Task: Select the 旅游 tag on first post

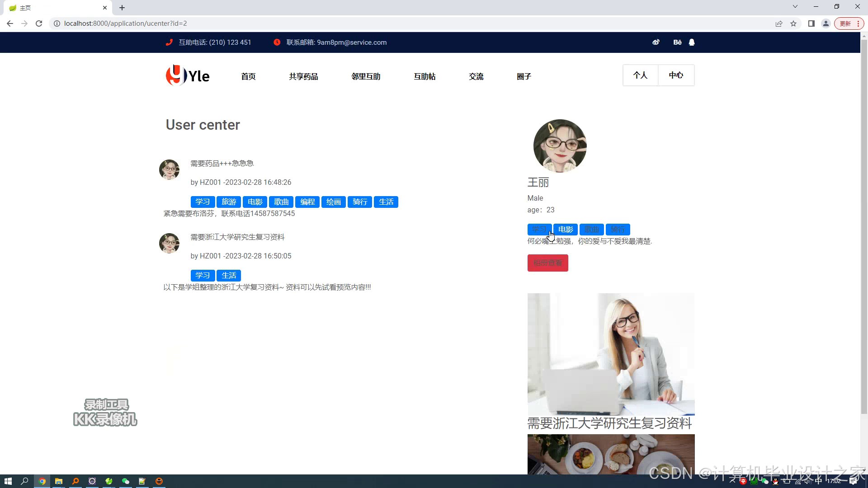Action: 229,202
